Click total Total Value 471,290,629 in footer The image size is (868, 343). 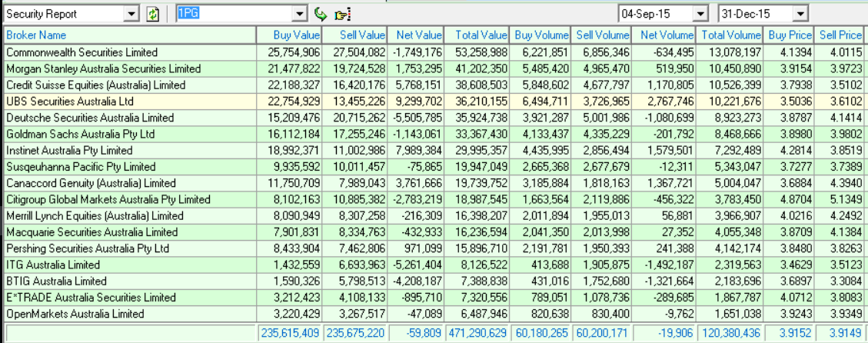coord(476,333)
